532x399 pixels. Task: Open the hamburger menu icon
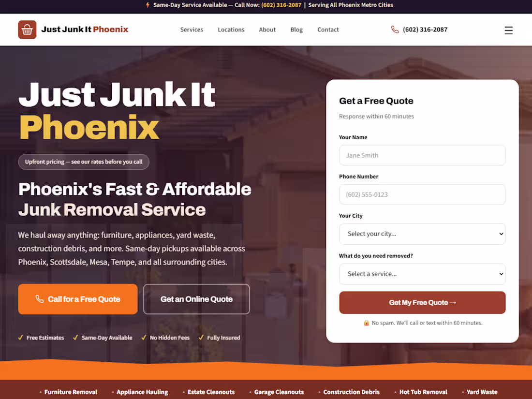(x=508, y=30)
